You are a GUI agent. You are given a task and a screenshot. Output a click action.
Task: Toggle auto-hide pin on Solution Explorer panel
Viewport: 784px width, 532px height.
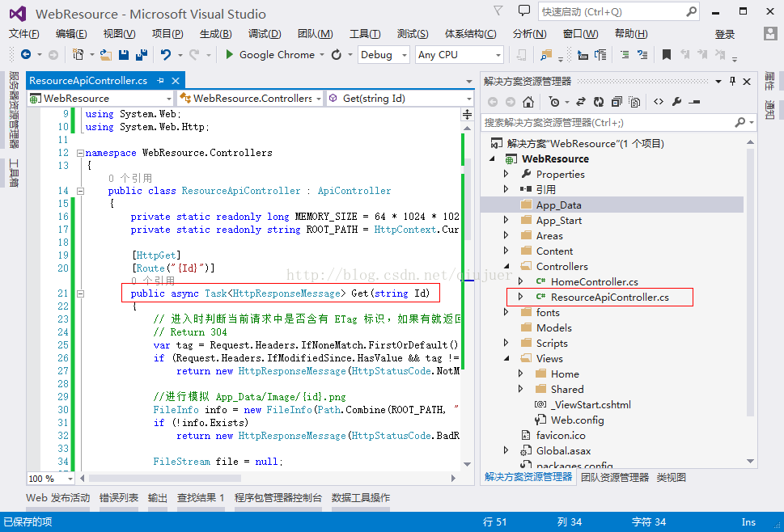732,81
